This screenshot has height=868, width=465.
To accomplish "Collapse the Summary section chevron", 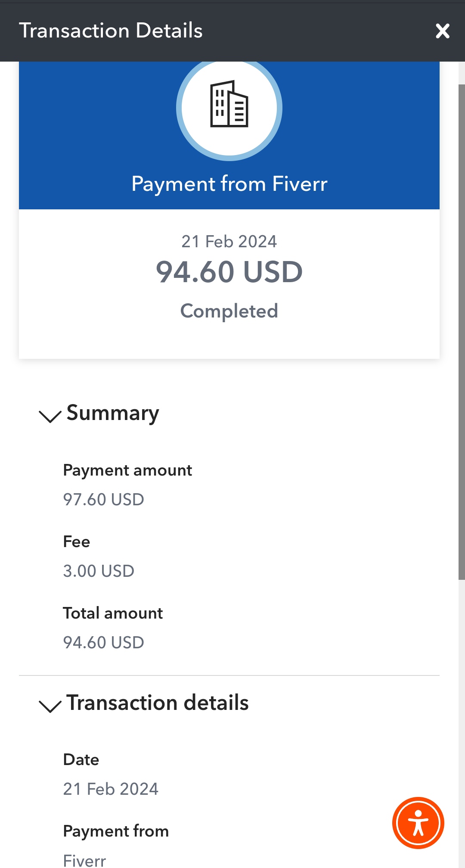I will (x=50, y=416).
